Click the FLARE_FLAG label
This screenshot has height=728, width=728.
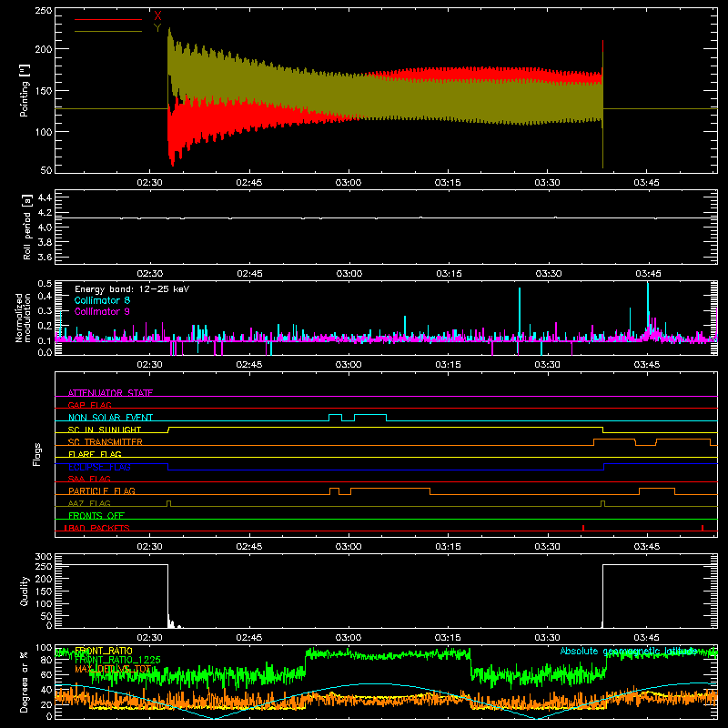95,454
